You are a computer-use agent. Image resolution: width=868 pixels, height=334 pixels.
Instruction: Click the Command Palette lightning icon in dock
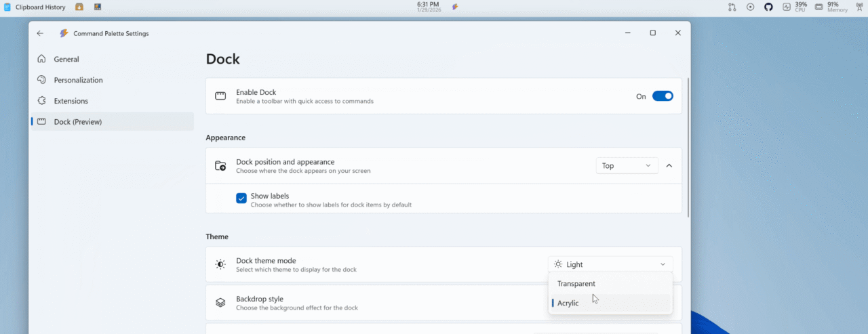tap(455, 7)
